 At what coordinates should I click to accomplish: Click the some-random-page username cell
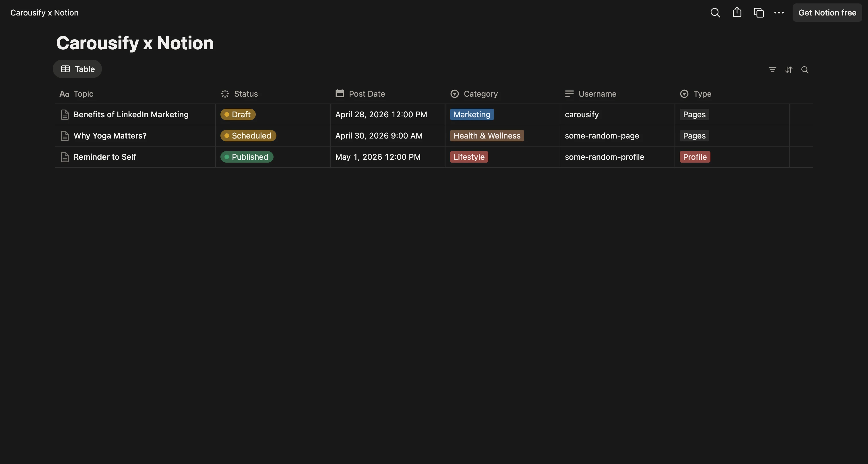click(x=617, y=136)
